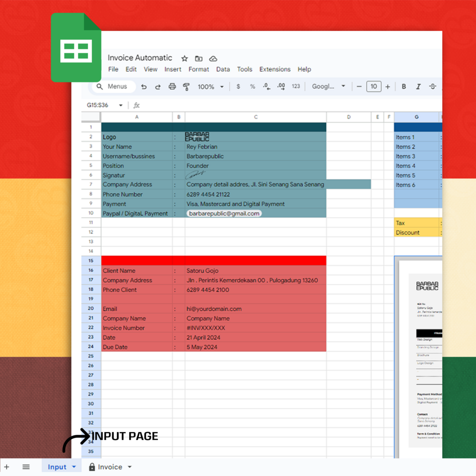Open the Help menu

(304, 69)
